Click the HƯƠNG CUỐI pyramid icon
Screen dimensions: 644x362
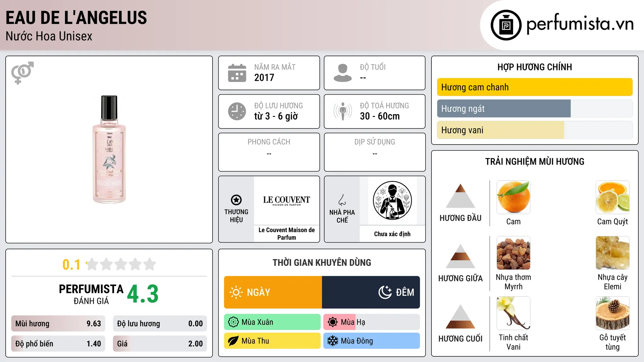click(460, 316)
